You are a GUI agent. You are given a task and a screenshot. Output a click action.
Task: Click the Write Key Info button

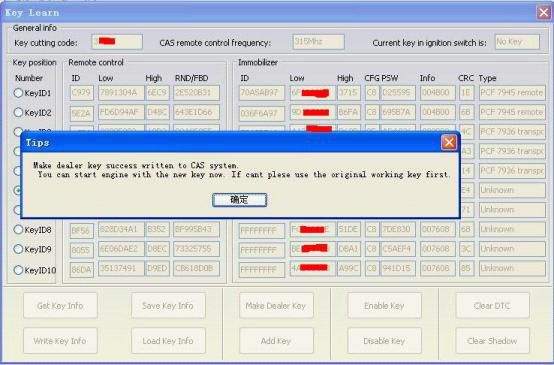[x=60, y=341]
